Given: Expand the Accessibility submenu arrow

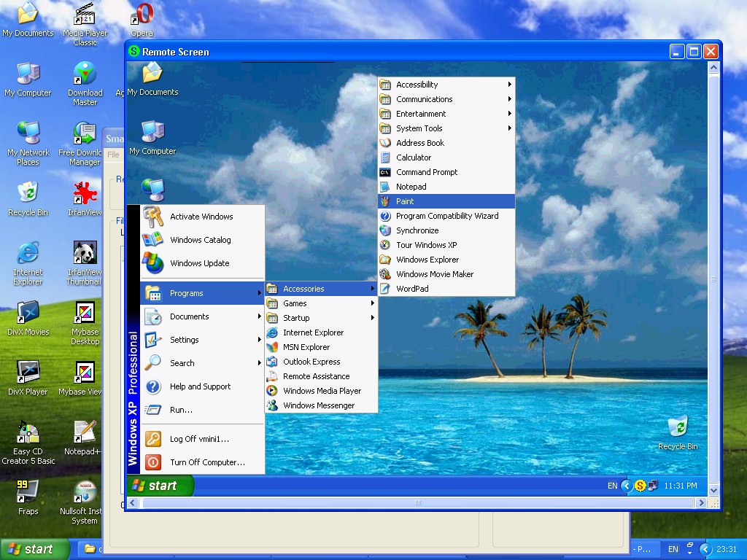Looking at the screenshot, I should pos(509,85).
